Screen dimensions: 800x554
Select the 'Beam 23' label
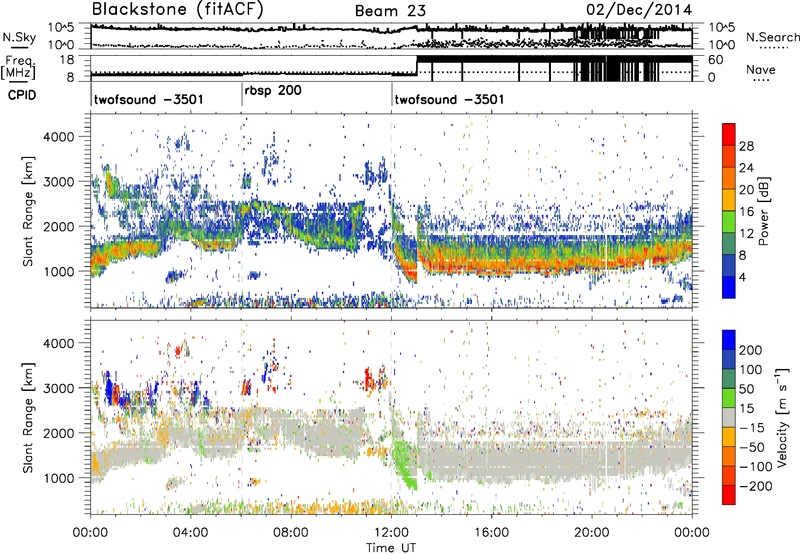tap(390, 11)
